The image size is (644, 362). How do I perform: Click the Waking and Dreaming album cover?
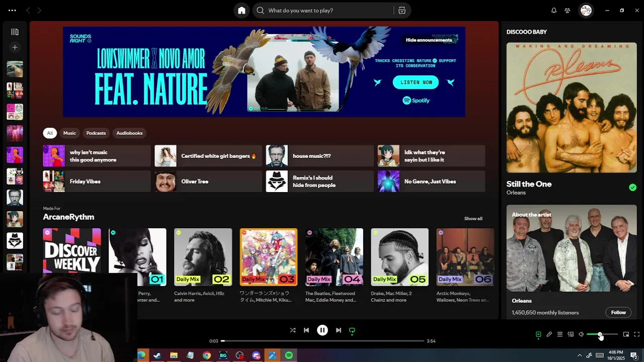[x=572, y=108]
